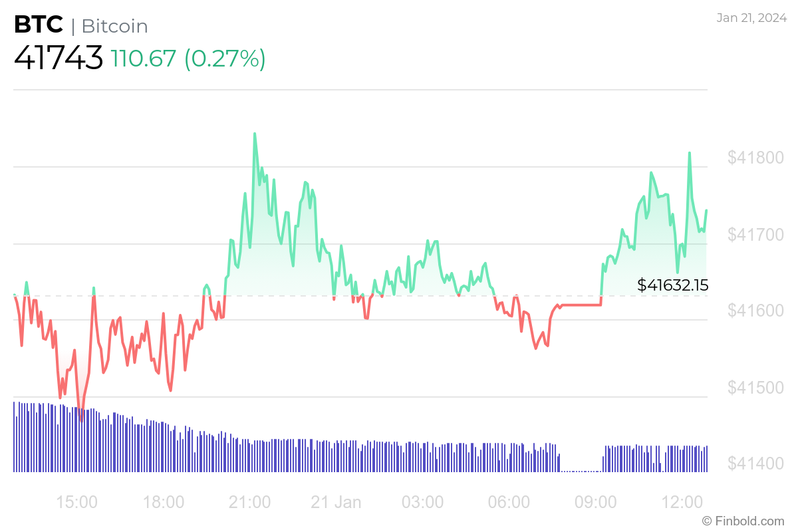Select the $41800 price axis label
798x532 pixels.
[x=755, y=158]
